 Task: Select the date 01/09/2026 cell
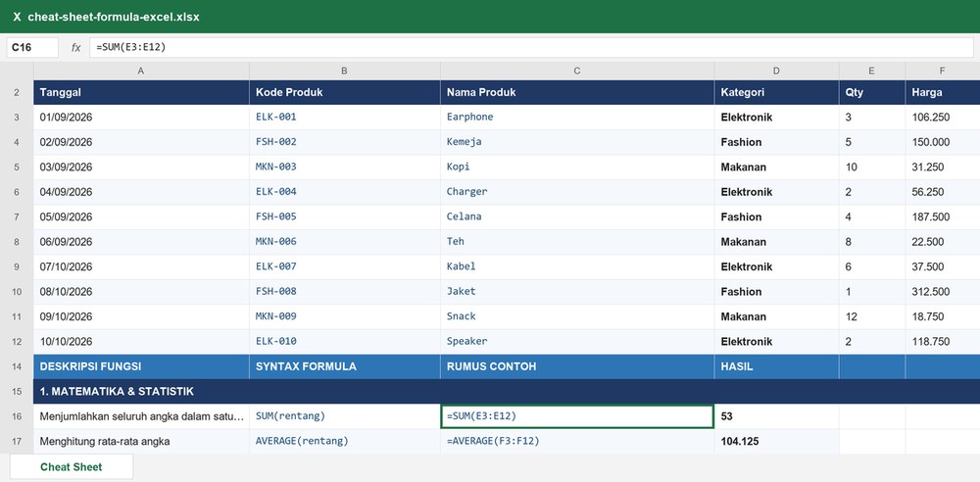[x=141, y=117]
